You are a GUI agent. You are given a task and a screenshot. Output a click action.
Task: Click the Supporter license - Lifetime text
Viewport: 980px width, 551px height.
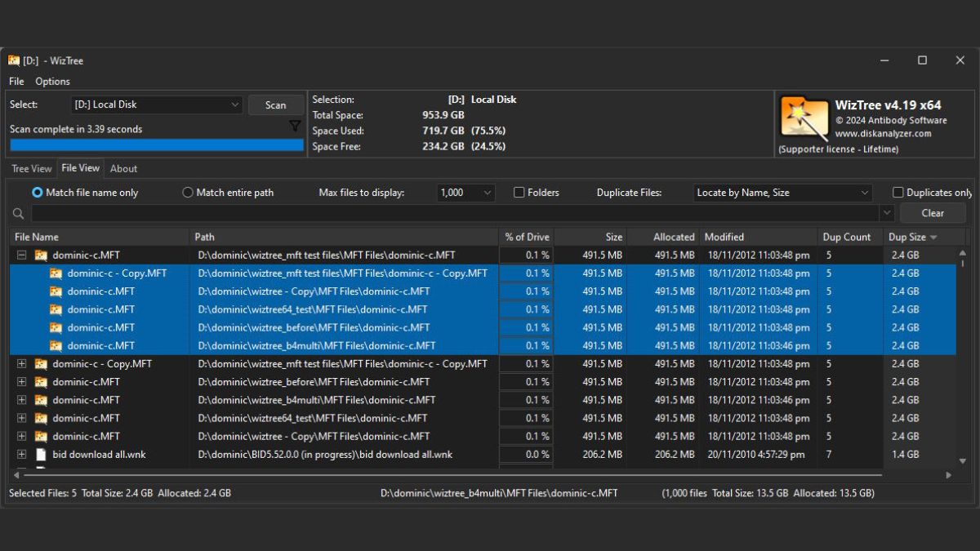click(839, 149)
